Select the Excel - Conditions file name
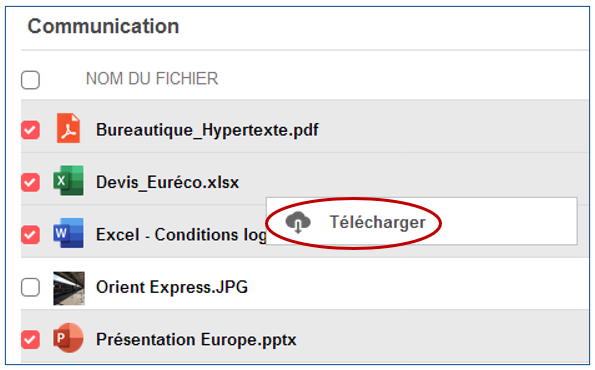595x370 pixels. pos(181,235)
